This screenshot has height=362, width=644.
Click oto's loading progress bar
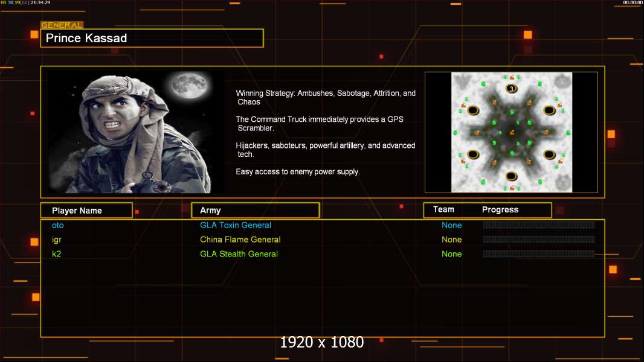[x=539, y=224]
